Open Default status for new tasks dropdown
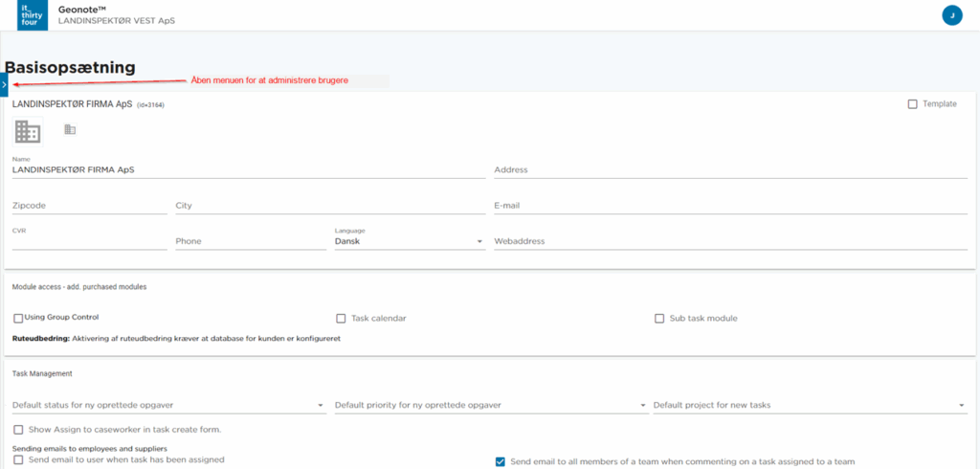980x469 pixels. point(167,406)
